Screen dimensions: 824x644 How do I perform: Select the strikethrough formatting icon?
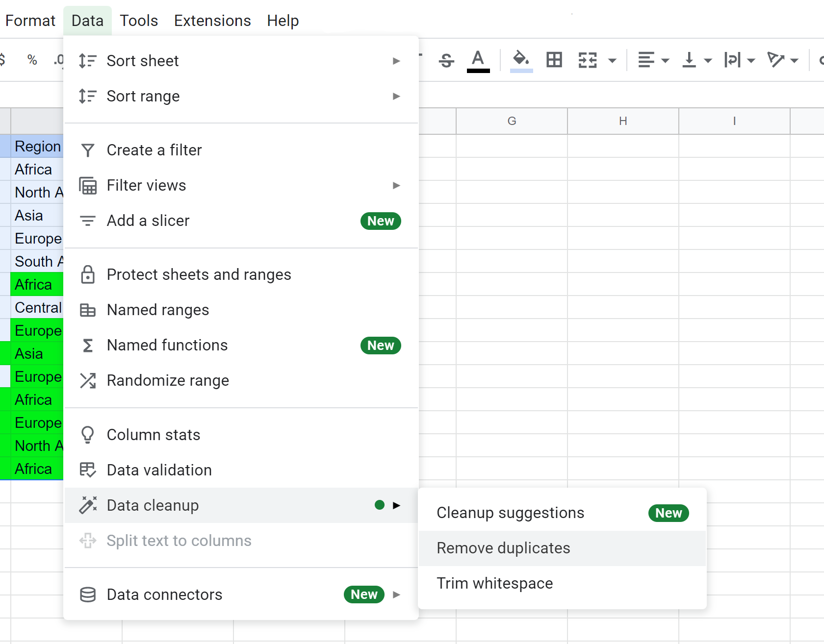[446, 60]
